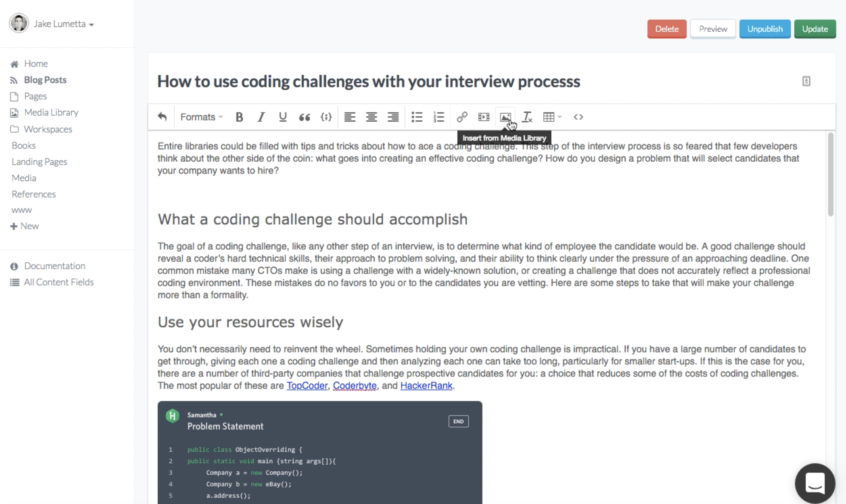This screenshot has height=504, width=846.
Task: Click the Documentation info icon
Action: (x=14, y=266)
